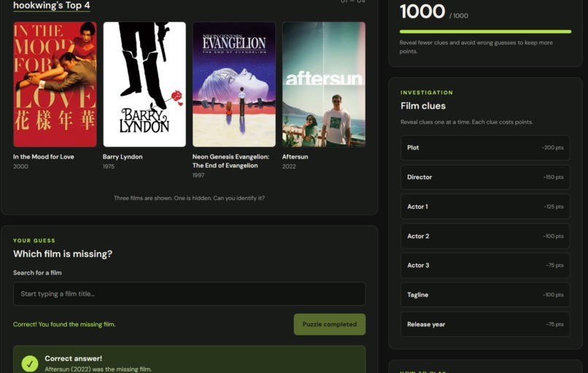Screen dimensions: 588x373
Task: Click the 1000 score value
Action: (422, 12)
